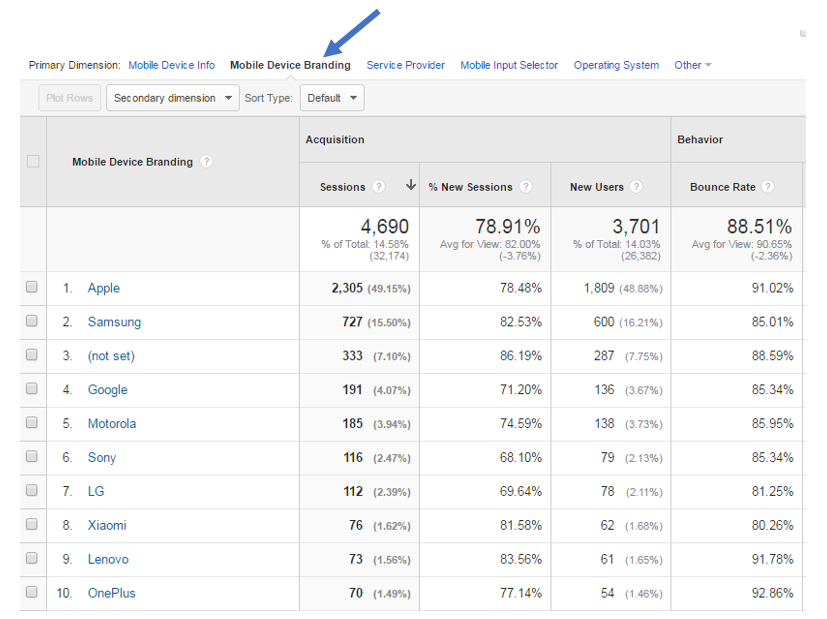Image resolution: width=827 pixels, height=619 pixels.
Task: Show help for Bounce Rate column
Action: coord(768,187)
